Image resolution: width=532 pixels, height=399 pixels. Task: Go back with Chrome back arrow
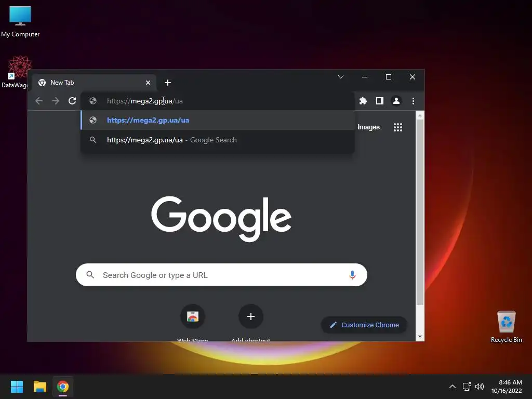tap(39, 101)
